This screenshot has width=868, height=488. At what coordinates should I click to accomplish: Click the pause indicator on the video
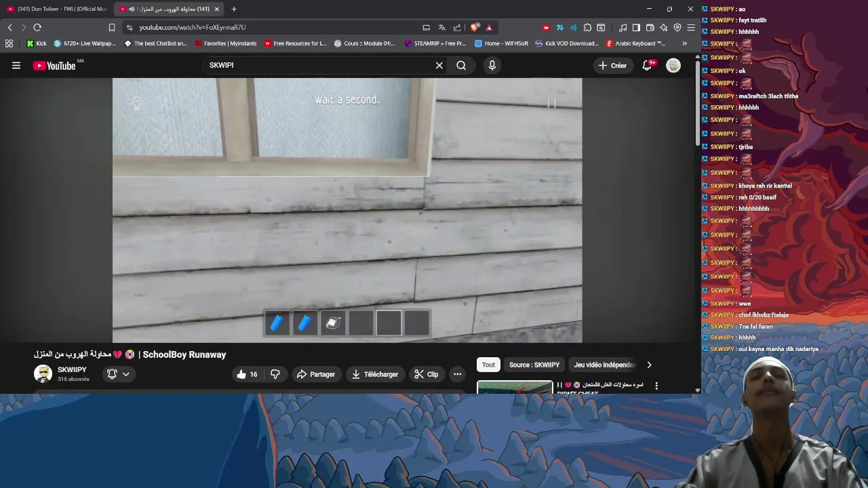pos(551,102)
